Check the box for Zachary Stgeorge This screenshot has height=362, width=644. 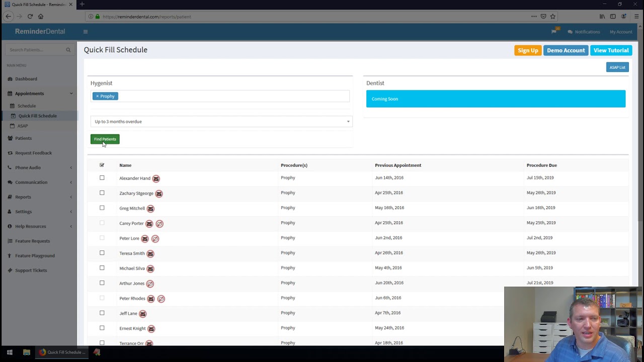102,193
